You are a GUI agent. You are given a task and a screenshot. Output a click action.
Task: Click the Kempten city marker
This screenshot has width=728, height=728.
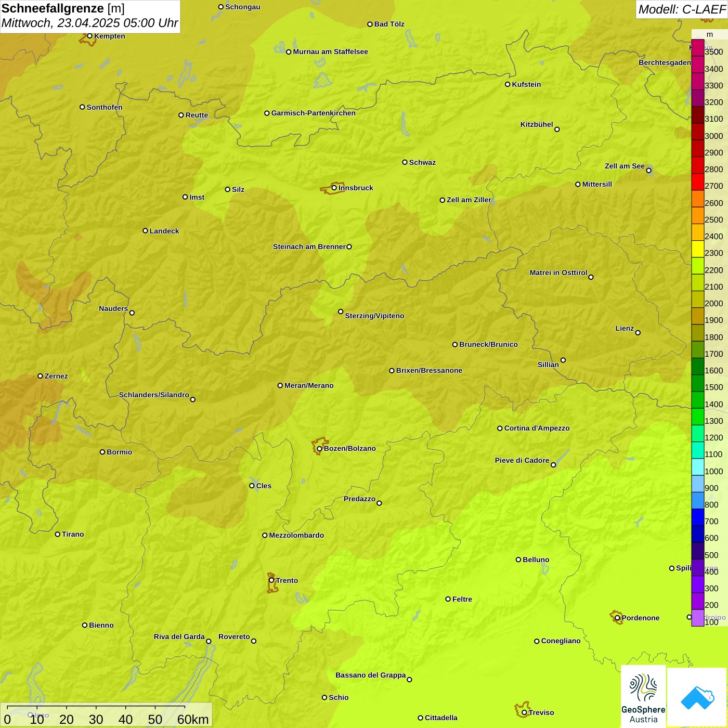click(x=89, y=36)
